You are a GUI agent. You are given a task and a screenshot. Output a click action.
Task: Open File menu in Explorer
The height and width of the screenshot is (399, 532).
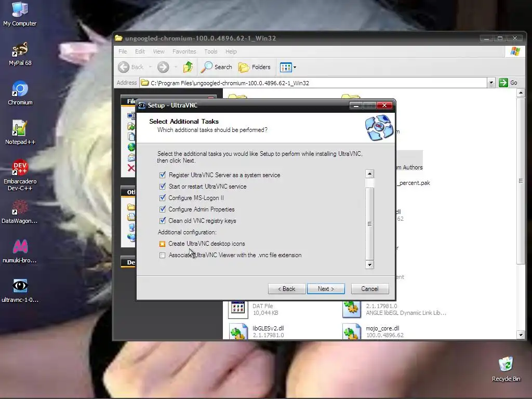click(x=123, y=51)
